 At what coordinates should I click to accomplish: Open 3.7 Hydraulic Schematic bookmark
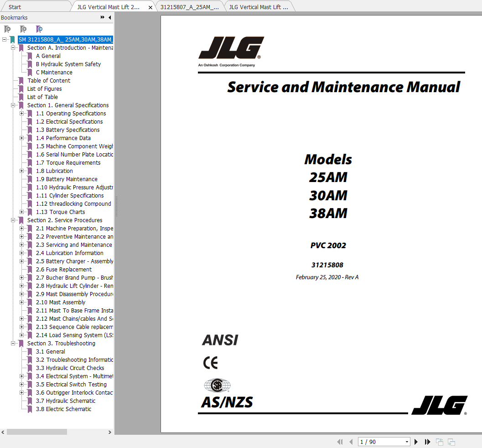click(66, 401)
